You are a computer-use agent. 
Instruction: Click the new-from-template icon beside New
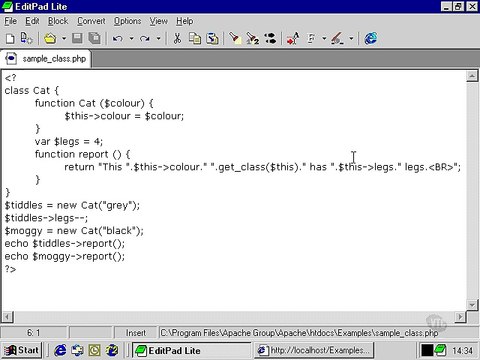[26, 39]
